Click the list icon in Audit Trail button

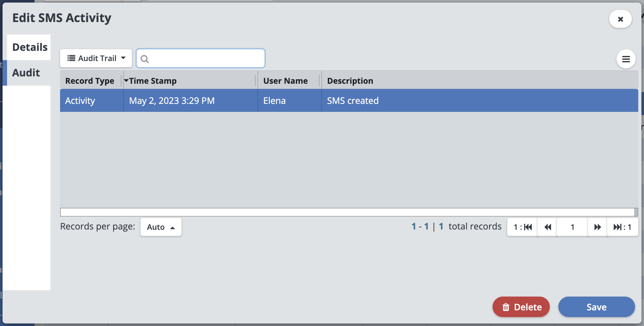tap(71, 58)
